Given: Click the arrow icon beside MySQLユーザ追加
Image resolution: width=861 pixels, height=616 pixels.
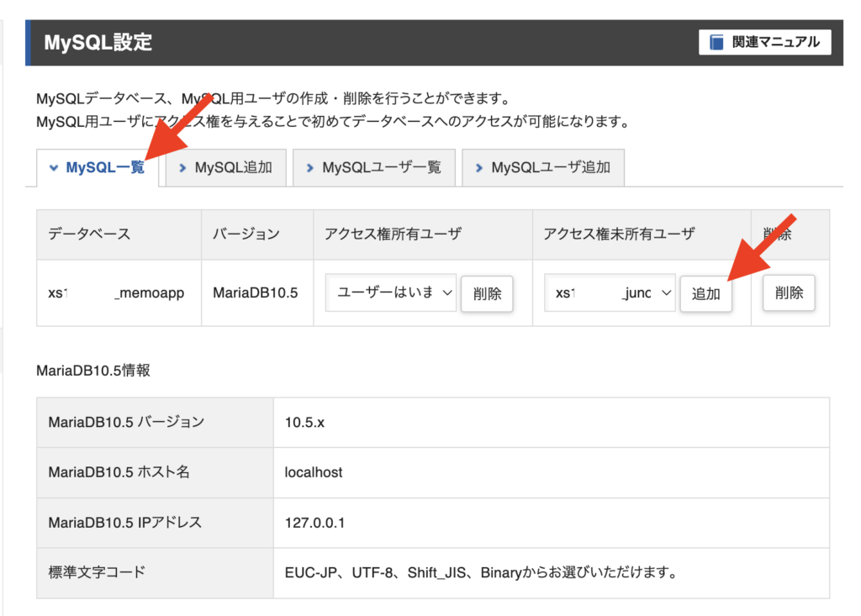Looking at the screenshot, I should point(479,167).
